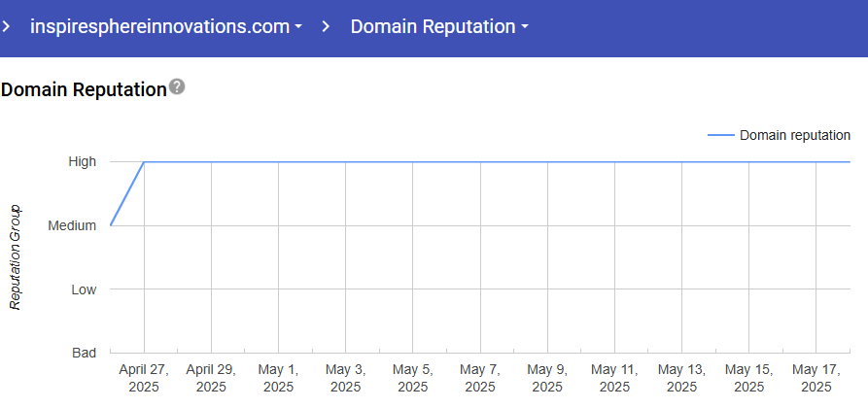
Task: Expand the Domain Reputation dropdown in the header
Action: tap(439, 26)
